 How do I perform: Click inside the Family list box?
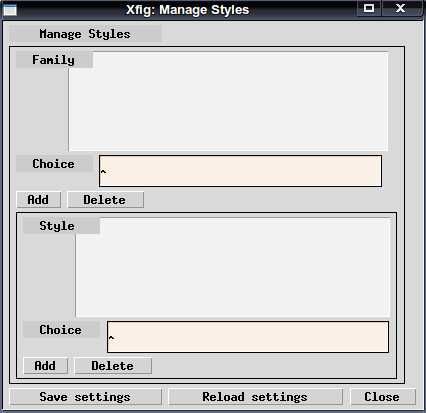(x=228, y=101)
